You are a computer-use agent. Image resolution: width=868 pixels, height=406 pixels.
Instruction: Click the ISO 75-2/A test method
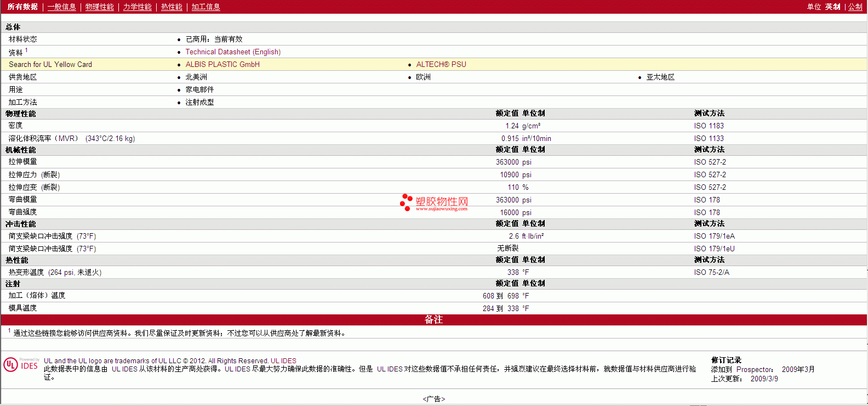point(712,272)
